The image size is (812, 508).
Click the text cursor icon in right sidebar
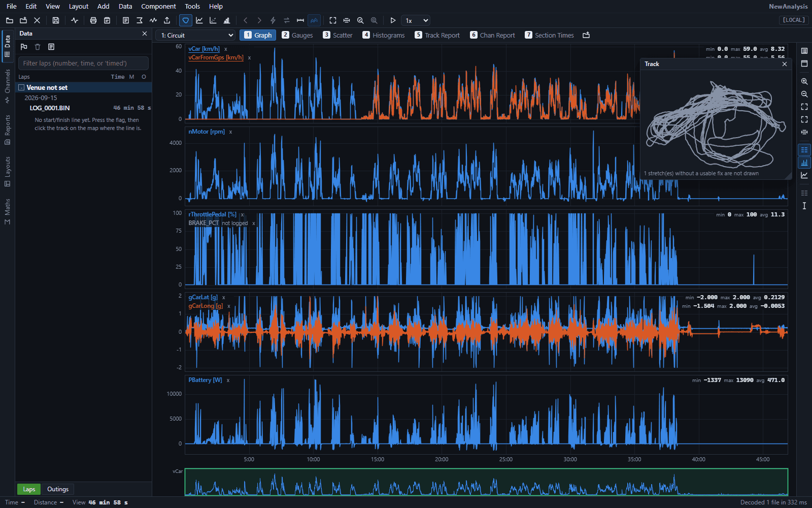(x=804, y=206)
